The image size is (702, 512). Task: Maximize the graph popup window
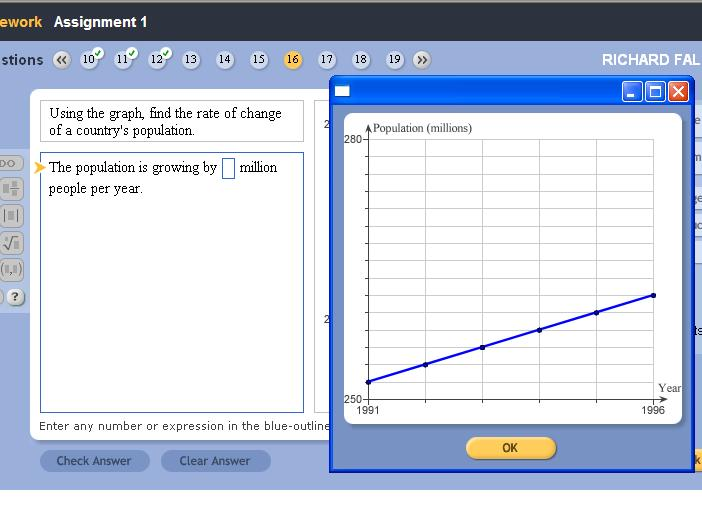655,92
